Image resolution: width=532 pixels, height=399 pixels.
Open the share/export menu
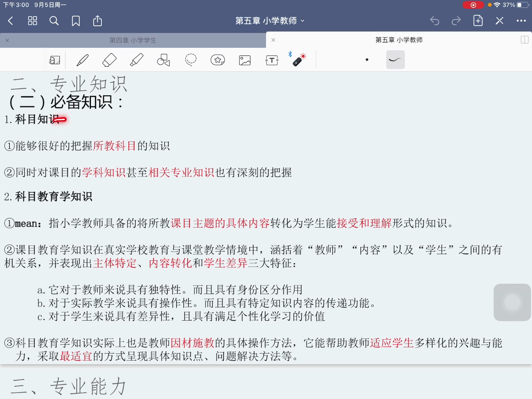[98, 21]
